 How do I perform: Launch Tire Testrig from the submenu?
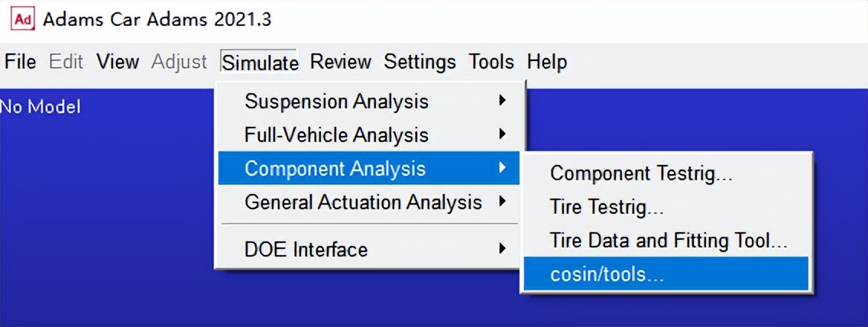click(607, 207)
